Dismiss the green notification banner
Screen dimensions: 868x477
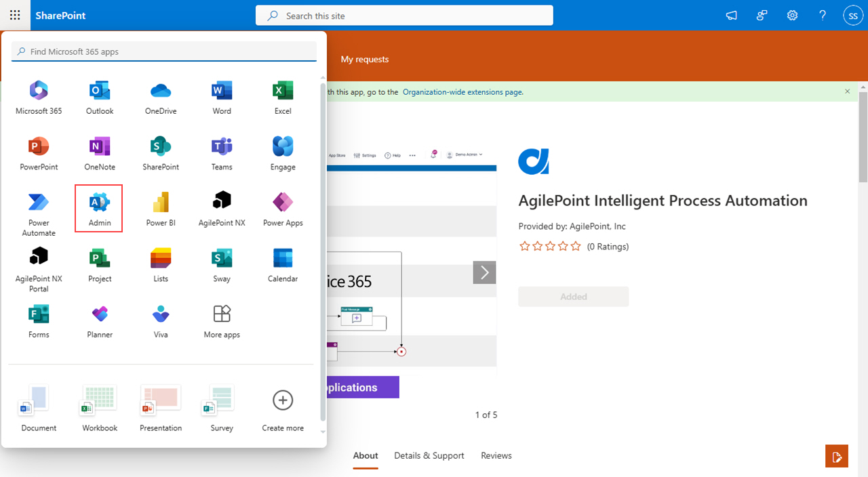click(847, 91)
